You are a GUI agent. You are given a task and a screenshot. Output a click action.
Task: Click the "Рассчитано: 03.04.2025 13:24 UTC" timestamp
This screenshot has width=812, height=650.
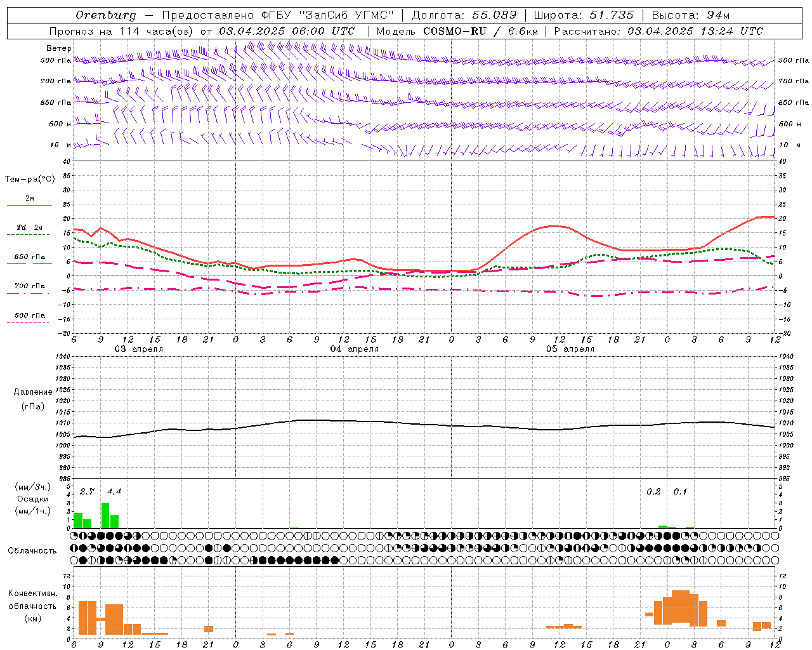(658, 31)
